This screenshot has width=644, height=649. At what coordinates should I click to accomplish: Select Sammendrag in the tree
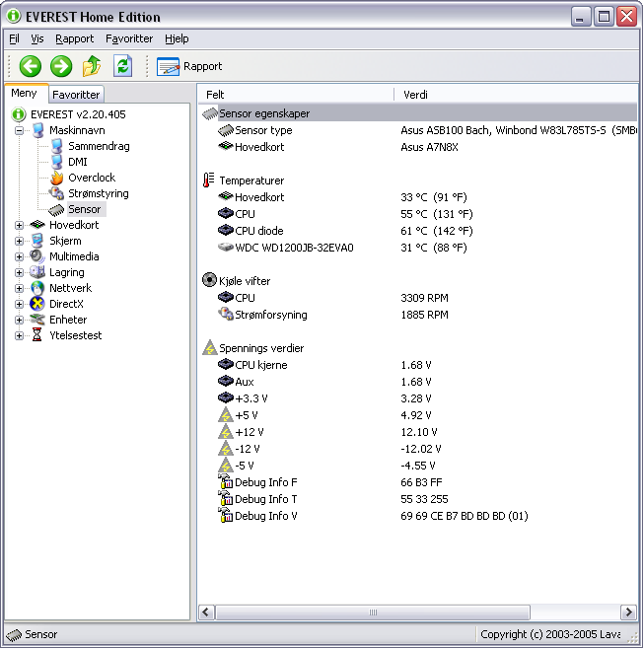coord(99,146)
